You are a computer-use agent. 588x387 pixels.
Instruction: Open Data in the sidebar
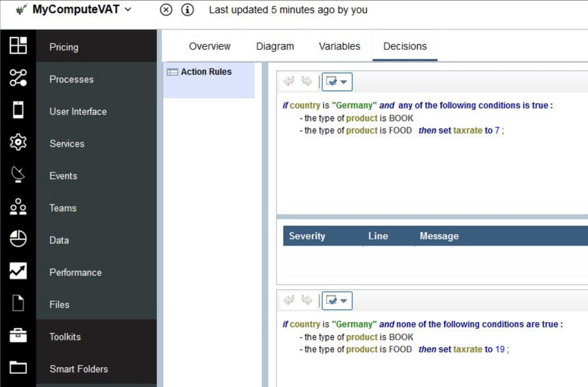click(96, 240)
